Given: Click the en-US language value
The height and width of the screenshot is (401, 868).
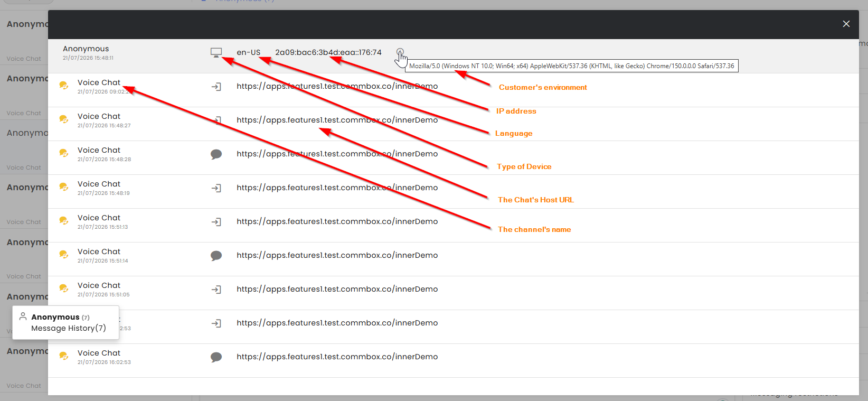Looking at the screenshot, I should [249, 52].
